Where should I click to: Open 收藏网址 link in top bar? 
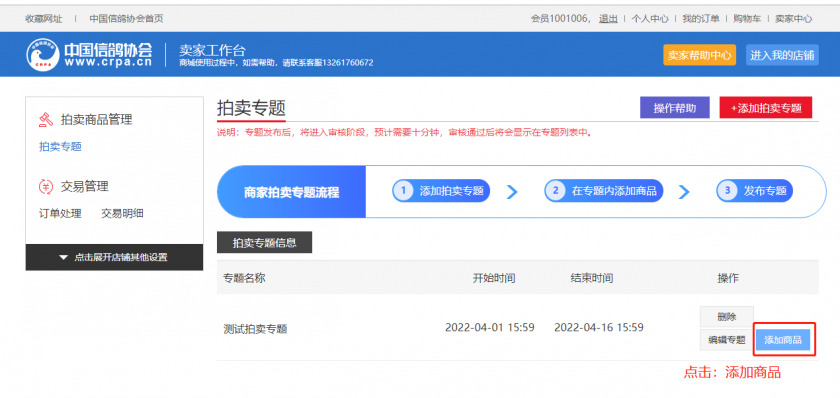[x=44, y=19]
